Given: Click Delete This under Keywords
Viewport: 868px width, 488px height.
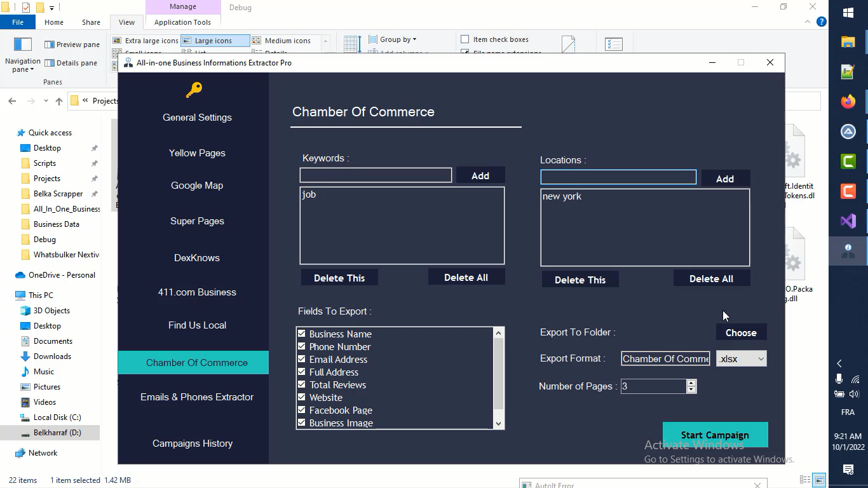Looking at the screenshot, I should tap(339, 278).
